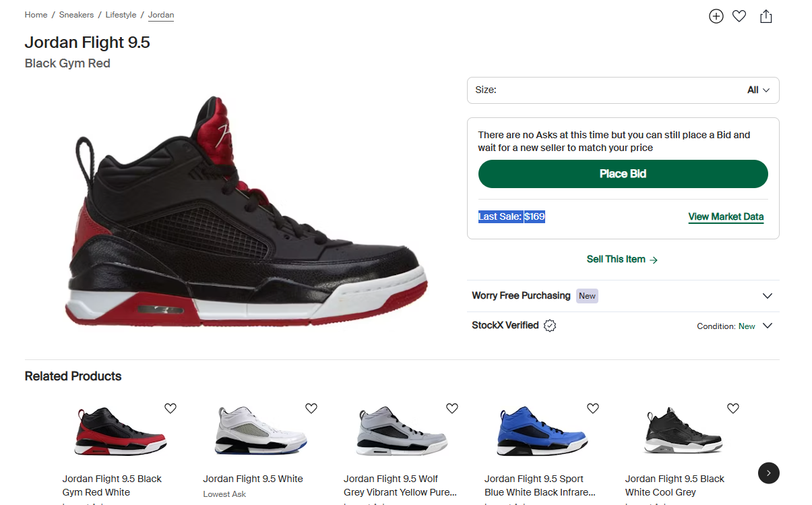The height and width of the screenshot is (505, 812).
Task: Open the Size dropdown
Action: 623,90
